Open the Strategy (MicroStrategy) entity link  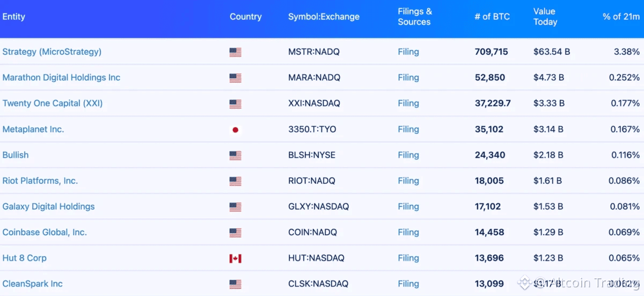point(52,52)
